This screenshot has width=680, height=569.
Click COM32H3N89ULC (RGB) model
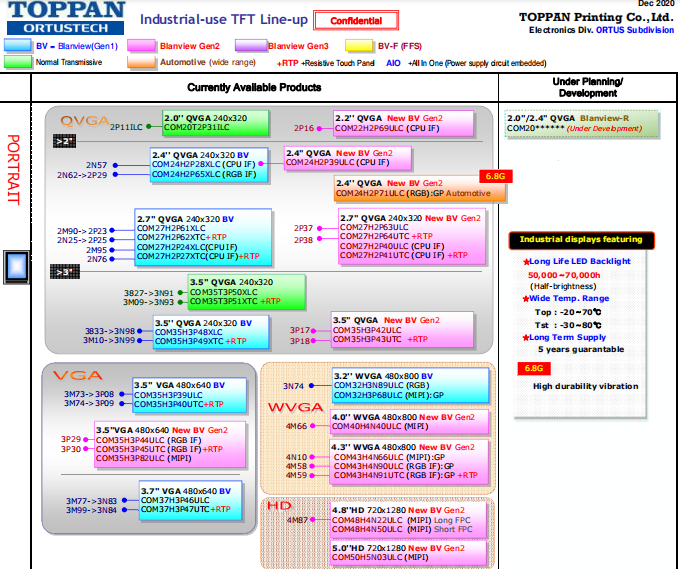pos(381,386)
